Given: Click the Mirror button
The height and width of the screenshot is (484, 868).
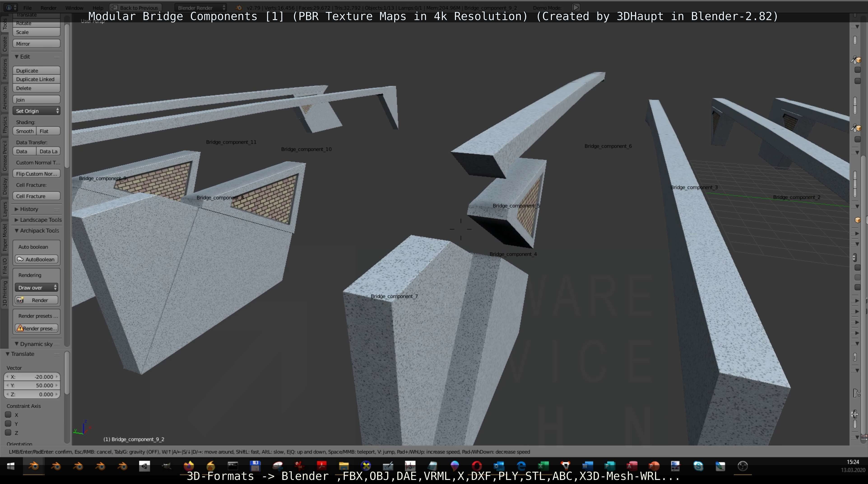Looking at the screenshot, I should [x=36, y=44].
